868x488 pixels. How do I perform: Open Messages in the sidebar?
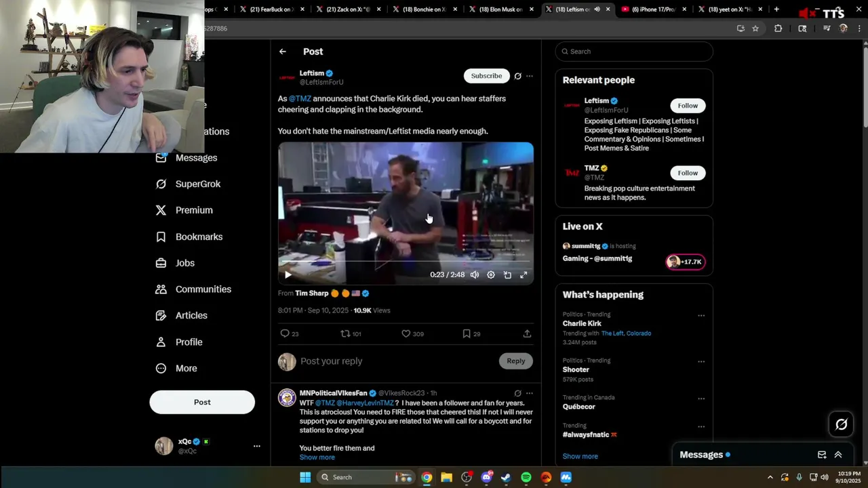[x=186, y=158]
